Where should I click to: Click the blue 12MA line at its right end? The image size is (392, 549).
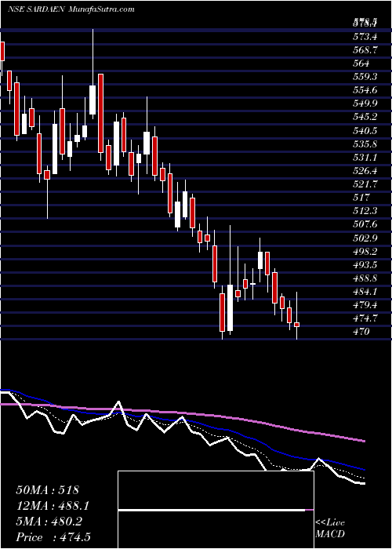(364, 469)
